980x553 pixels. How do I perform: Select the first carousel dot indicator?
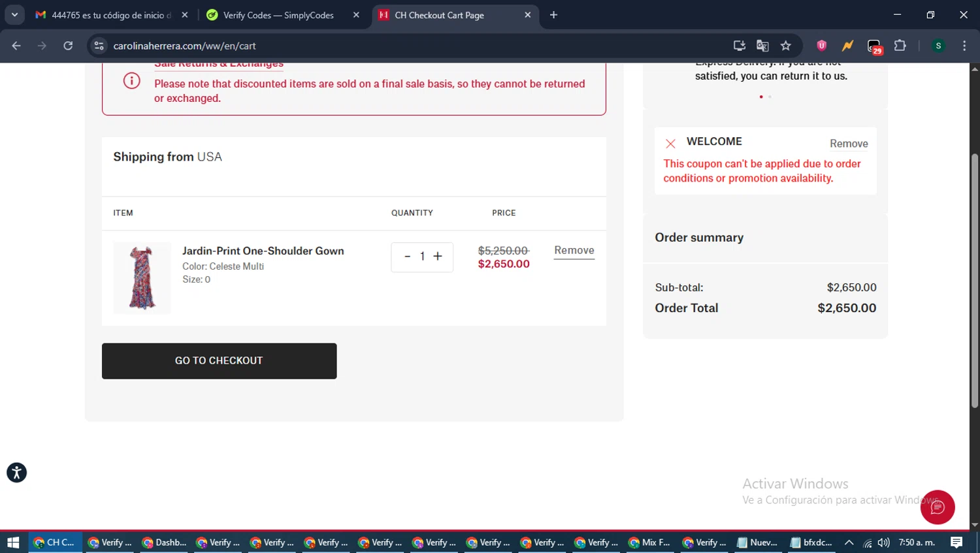tap(761, 97)
